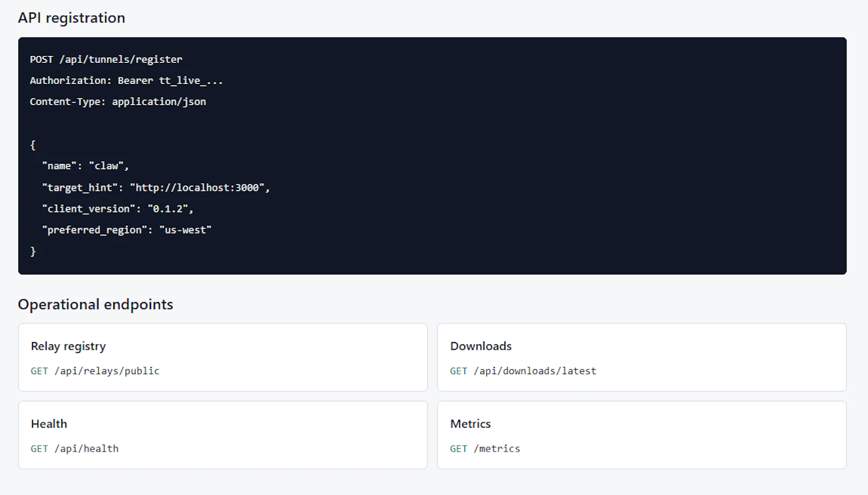Open the Downloads card title
The width and height of the screenshot is (868, 495).
pos(481,346)
